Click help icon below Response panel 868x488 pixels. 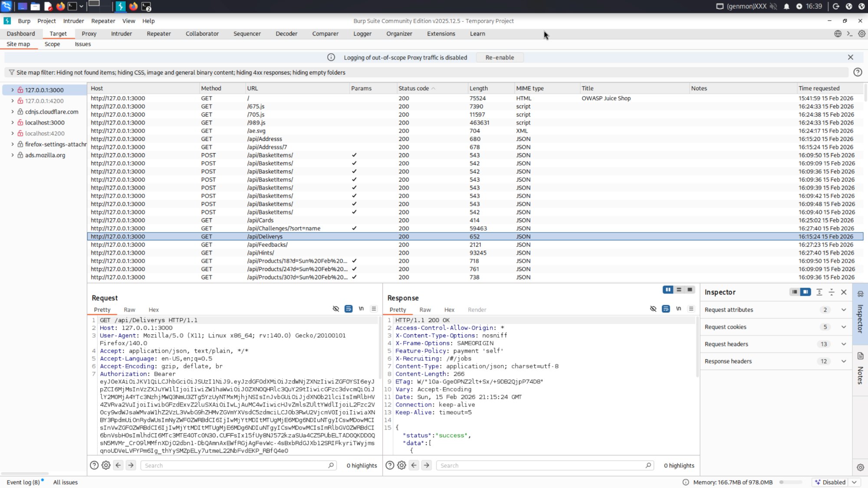(390, 465)
